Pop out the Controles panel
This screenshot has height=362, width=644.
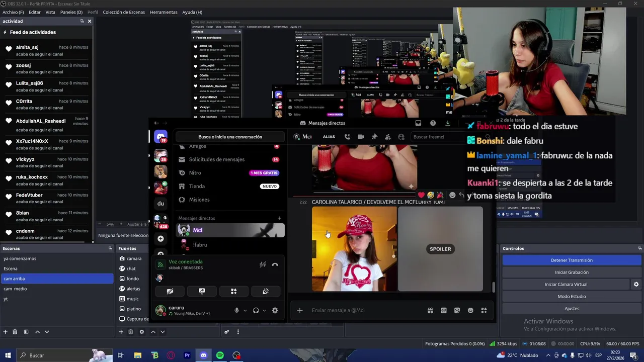(x=639, y=248)
